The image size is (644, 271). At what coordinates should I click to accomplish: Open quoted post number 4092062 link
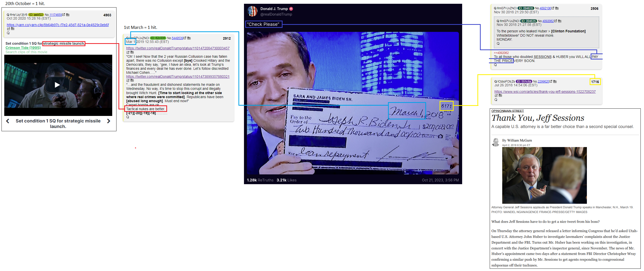tap(548, 21)
